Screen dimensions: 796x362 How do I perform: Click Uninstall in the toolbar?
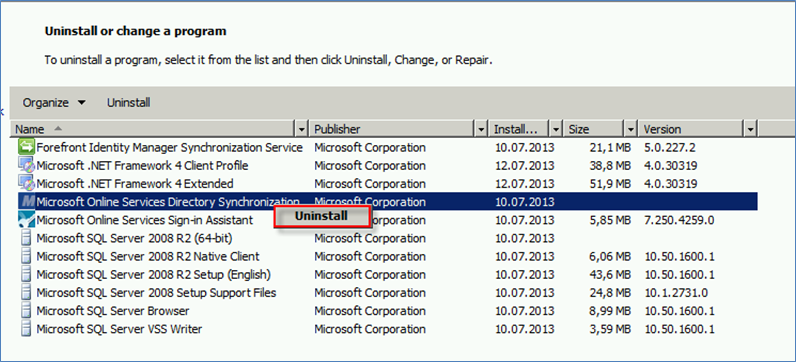128,103
